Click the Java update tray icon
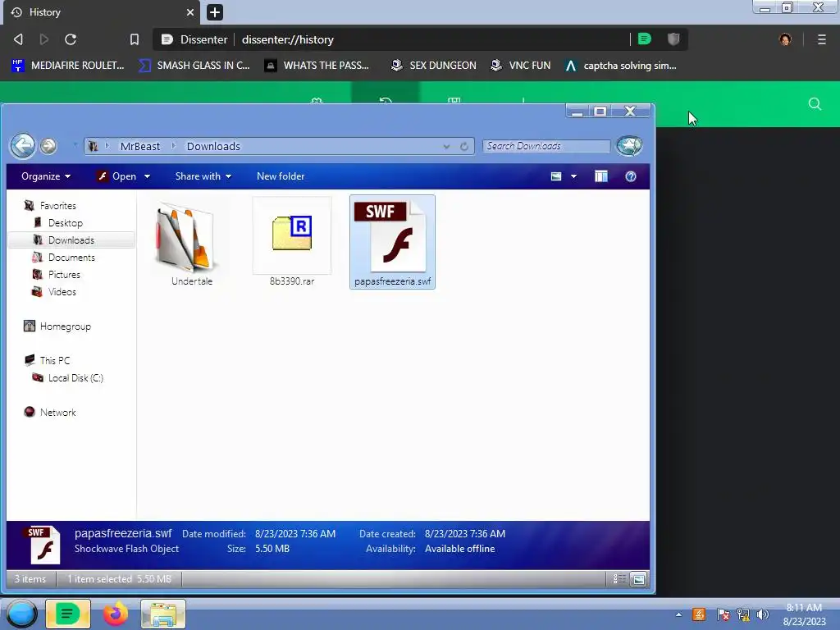This screenshot has width=840, height=630. (699, 614)
